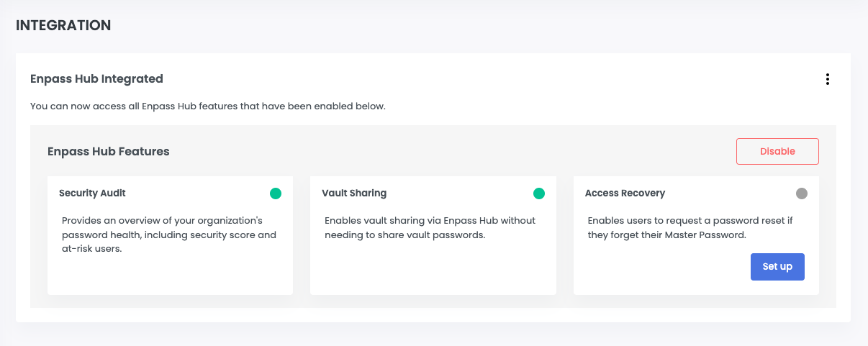Click the gray Access Recovery status dot
The image size is (868, 346).
tap(802, 194)
